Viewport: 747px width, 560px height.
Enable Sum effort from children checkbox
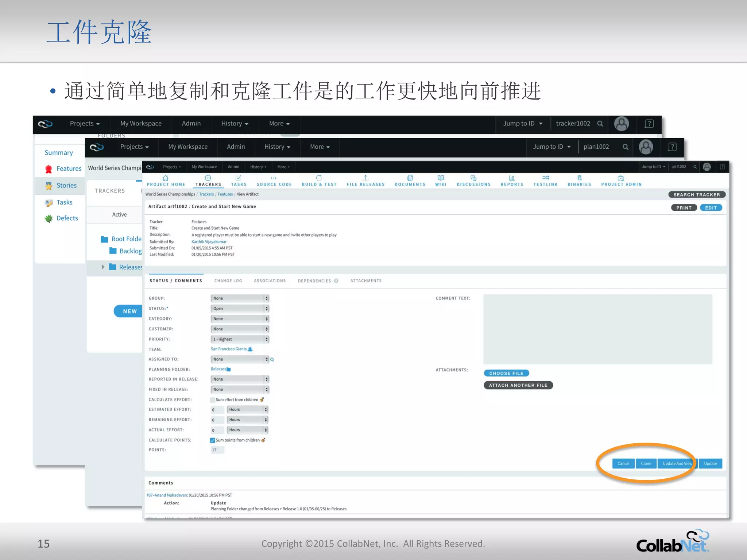click(x=213, y=400)
